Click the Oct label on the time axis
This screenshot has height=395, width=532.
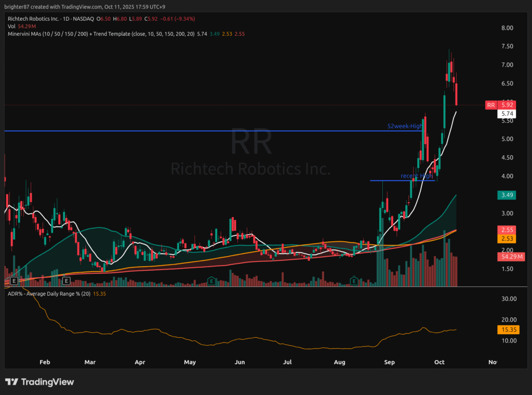pos(440,361)
